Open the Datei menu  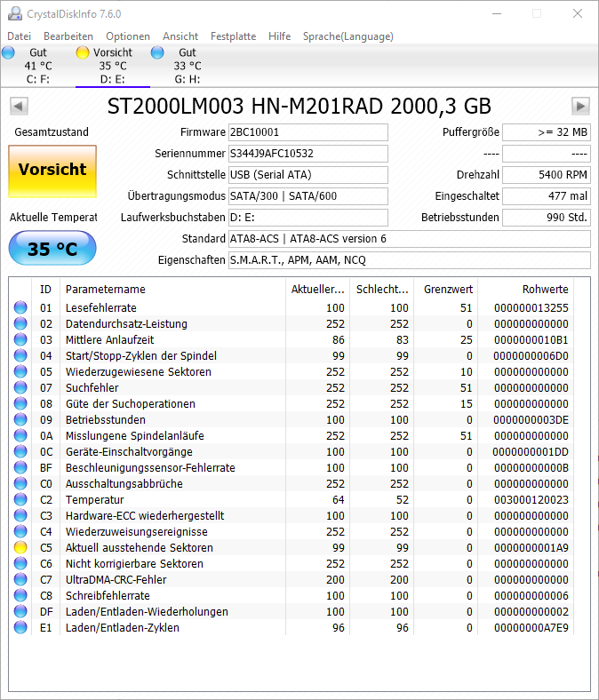click(20, 36)
